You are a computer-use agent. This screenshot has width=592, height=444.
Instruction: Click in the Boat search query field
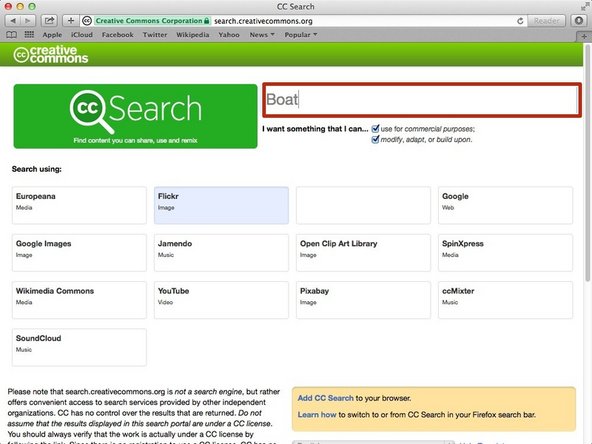(x=422, y=100)
